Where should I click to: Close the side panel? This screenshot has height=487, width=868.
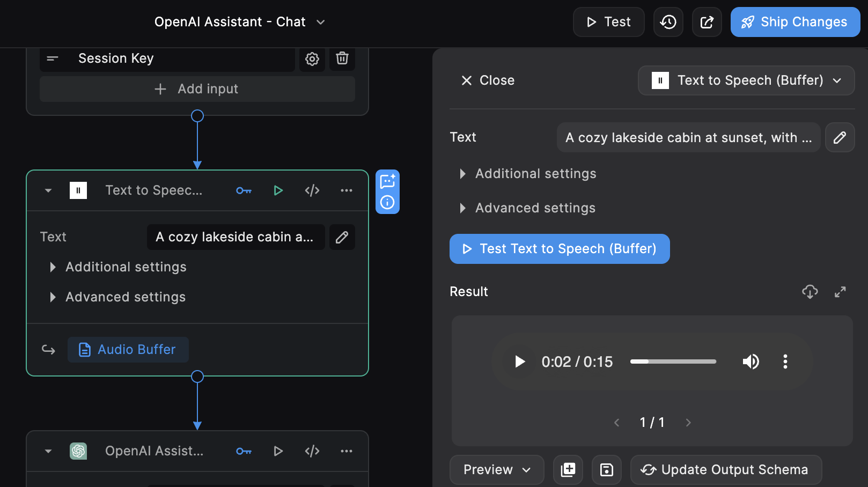click(x=488, y=80)
